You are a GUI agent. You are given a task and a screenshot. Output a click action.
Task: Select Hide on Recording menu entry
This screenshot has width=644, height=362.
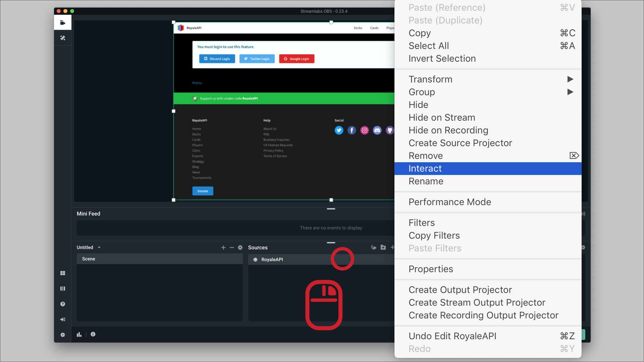tap(488, 130)
